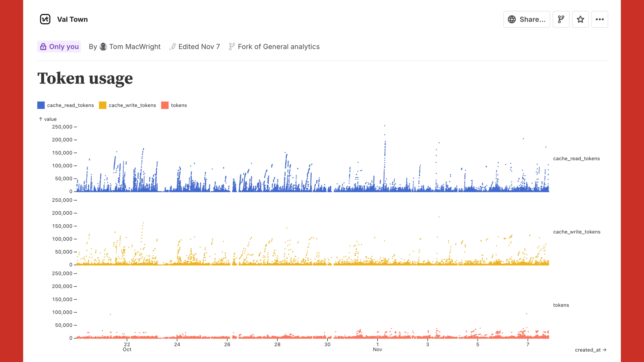
Task: Open Tom MacWright's profile link
Action: tap(135, 46)
